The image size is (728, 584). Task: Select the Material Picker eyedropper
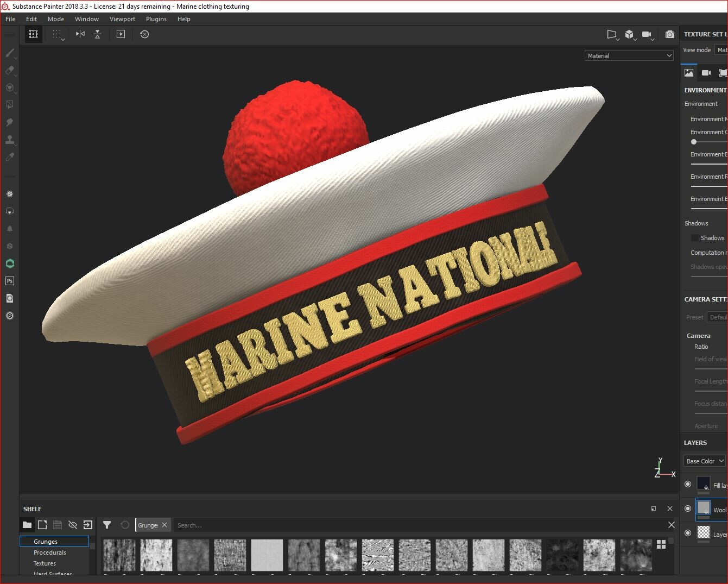10,157
